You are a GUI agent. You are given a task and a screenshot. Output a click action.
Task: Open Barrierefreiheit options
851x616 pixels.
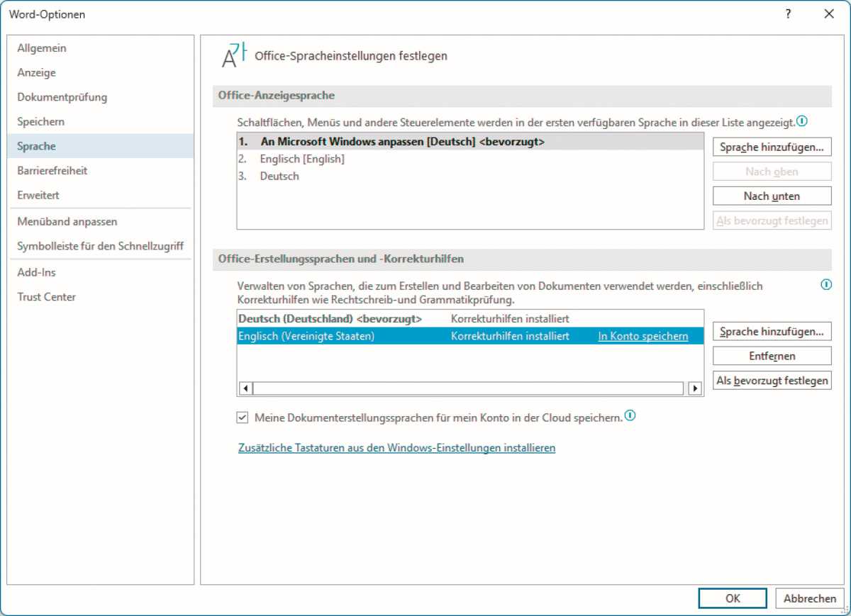100,170
